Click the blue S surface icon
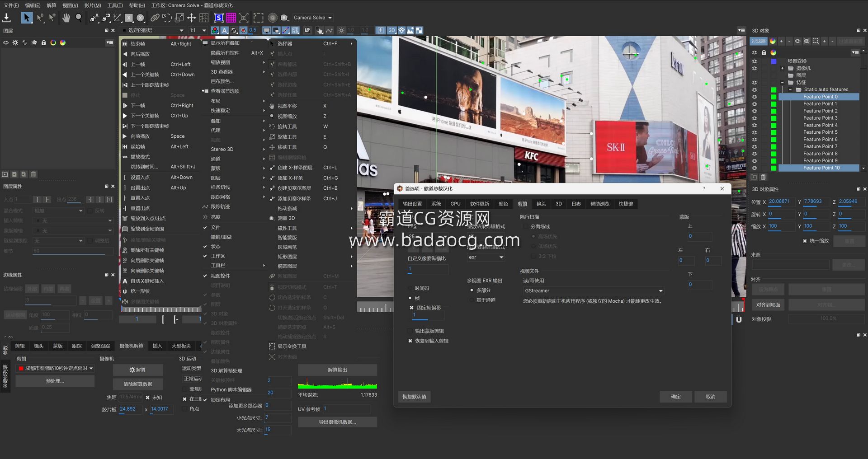 (219, 18)
